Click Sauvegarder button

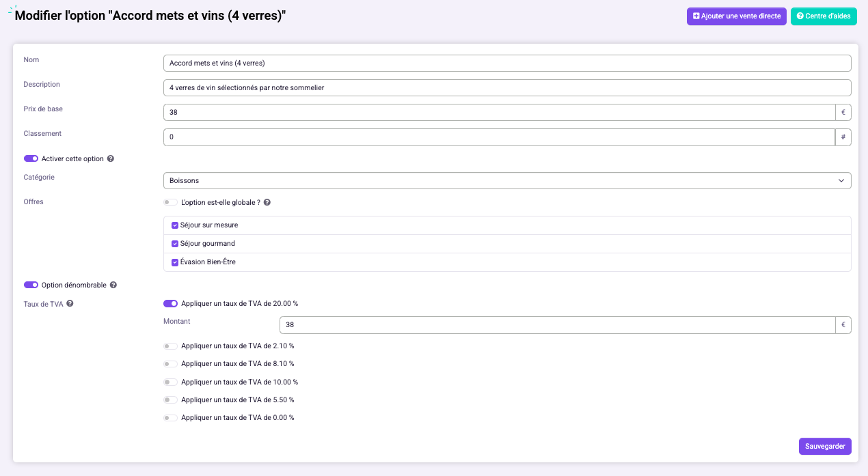[x=825, y=446]
